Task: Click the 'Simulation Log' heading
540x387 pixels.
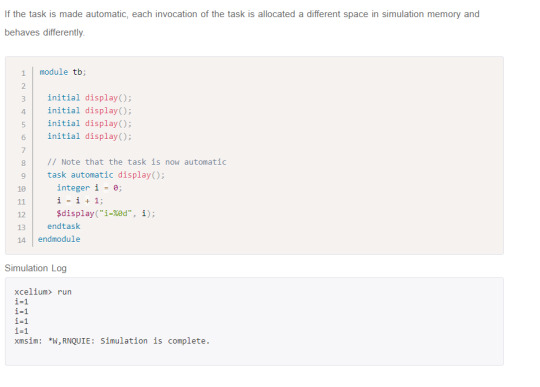Action: (x=35, y=268)
